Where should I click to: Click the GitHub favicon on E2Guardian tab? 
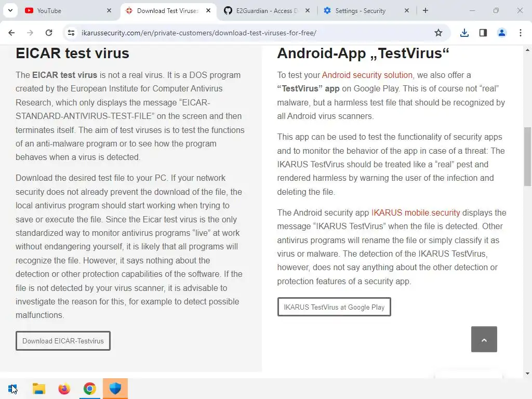[x=228, y=10]
